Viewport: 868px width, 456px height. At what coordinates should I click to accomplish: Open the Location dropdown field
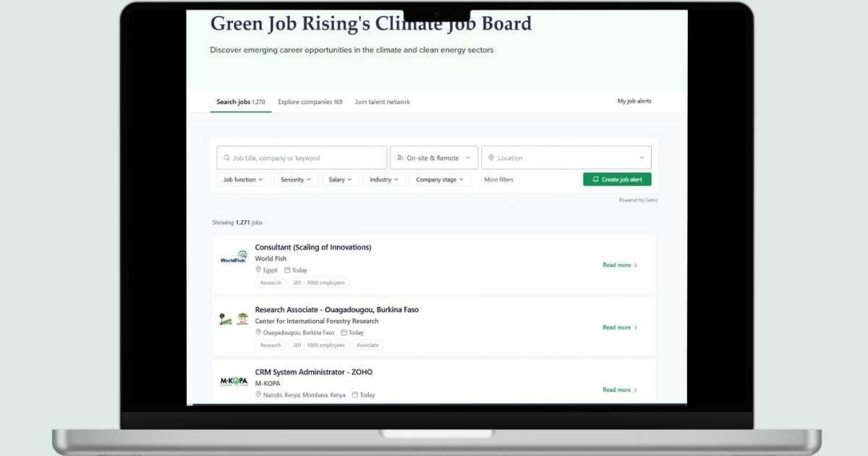[x=566, y=158]
